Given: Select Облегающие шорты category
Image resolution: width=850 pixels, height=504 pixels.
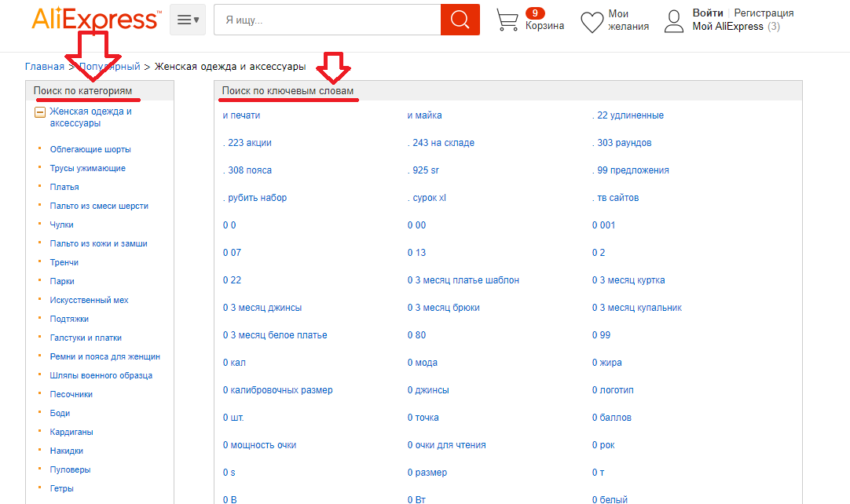Looking at the screenshot, I should 90,150.
